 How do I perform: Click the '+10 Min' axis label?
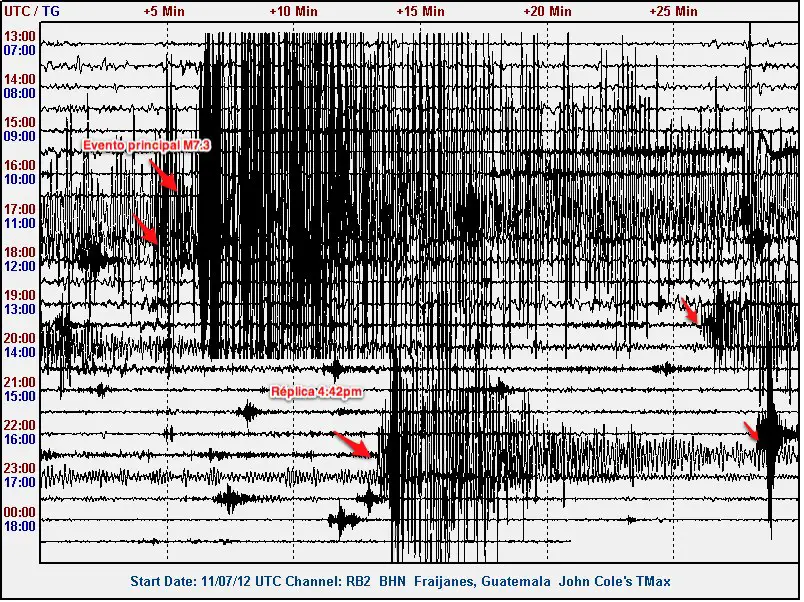[293, 11]
